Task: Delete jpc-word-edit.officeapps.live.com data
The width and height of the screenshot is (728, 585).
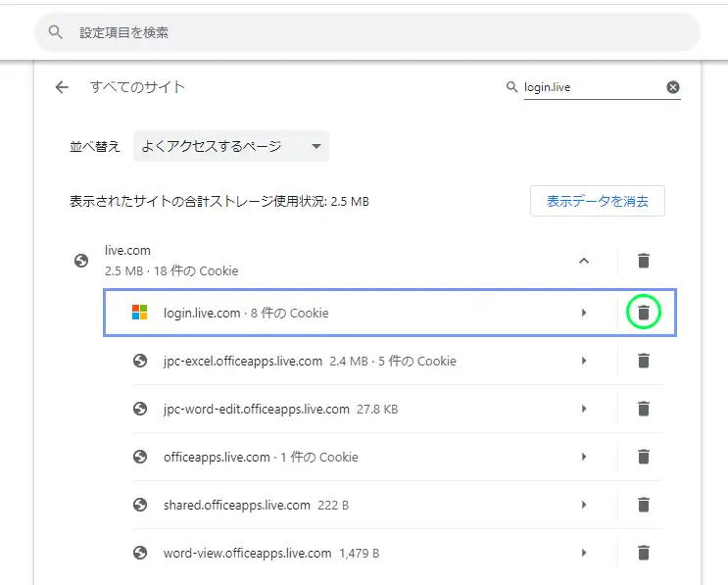Action: coord(644,409)
